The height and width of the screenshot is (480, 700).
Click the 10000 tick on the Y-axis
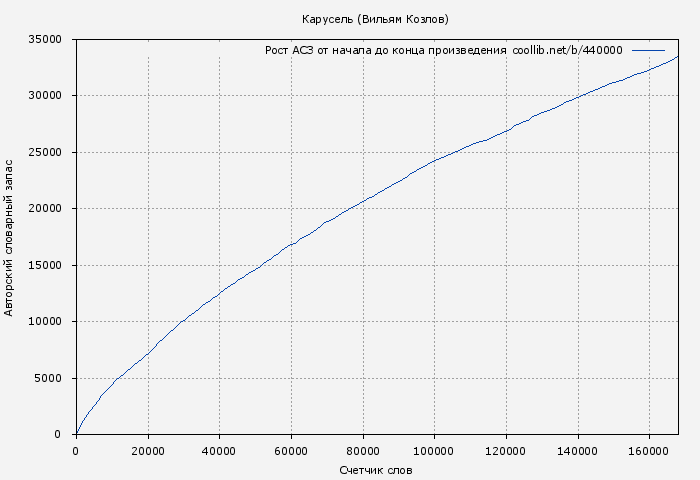point(46,322)
